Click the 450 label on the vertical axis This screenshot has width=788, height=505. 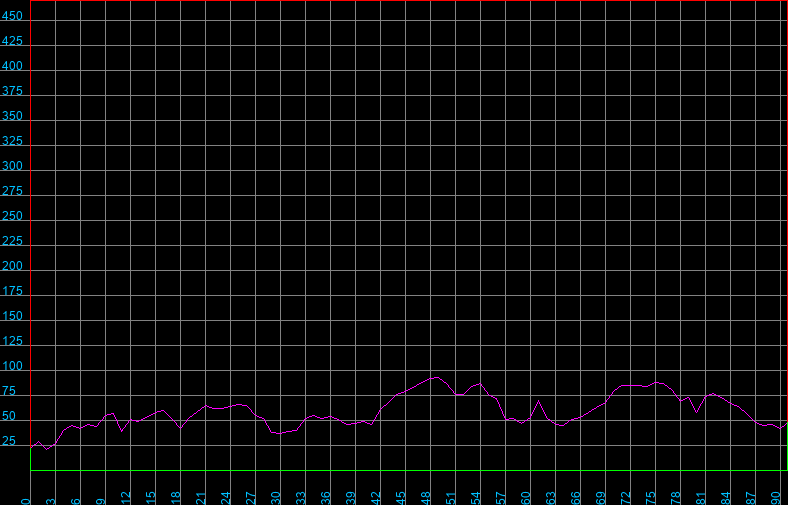pos(12,16)
